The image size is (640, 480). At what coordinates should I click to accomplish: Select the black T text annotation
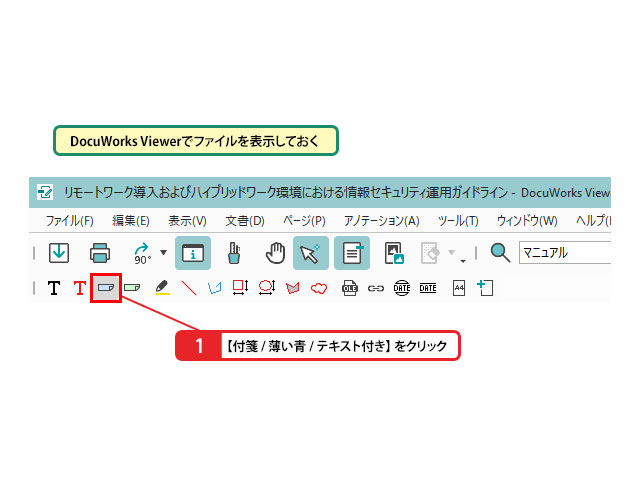click(54, 288)
